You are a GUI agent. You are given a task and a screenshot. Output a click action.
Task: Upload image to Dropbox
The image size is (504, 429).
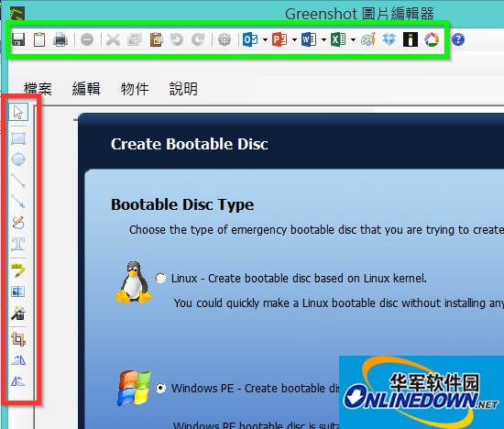tap(389, 39)
